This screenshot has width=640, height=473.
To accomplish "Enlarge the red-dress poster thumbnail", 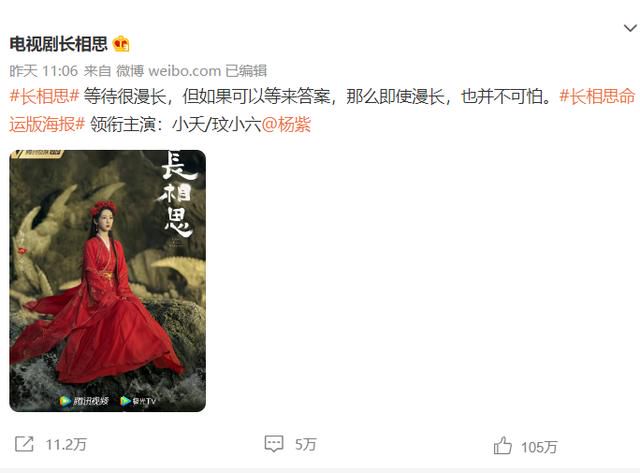I will point(107,281).
